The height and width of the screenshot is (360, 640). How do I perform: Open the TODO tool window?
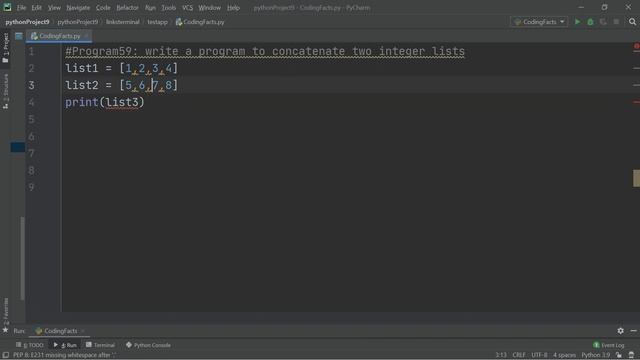29,345
